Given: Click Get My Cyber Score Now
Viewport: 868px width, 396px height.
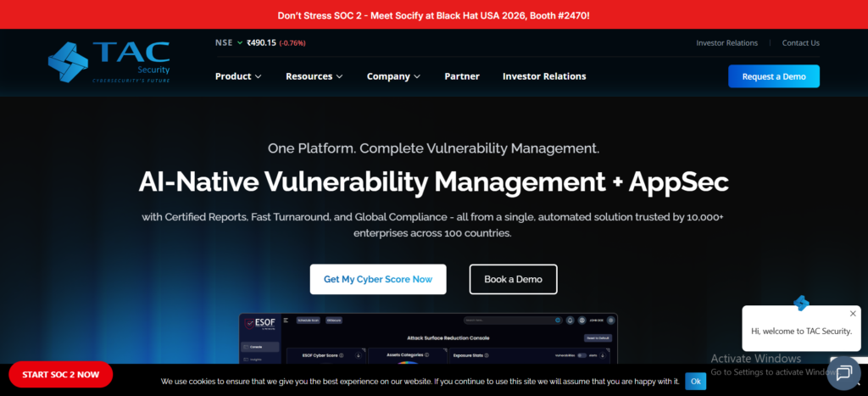Looking at the screenshot, I should click(378, 279).
